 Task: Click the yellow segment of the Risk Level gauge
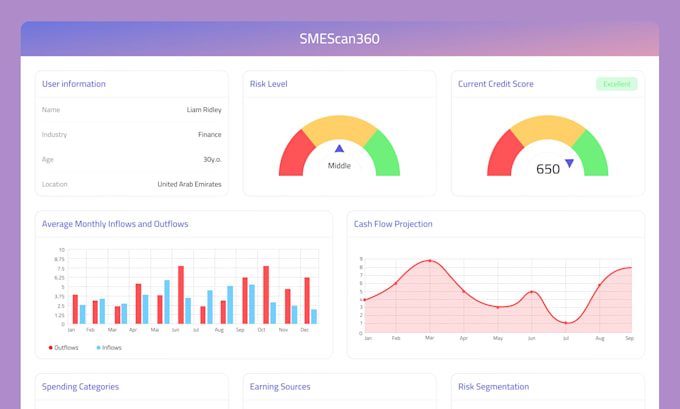(339, 127)
